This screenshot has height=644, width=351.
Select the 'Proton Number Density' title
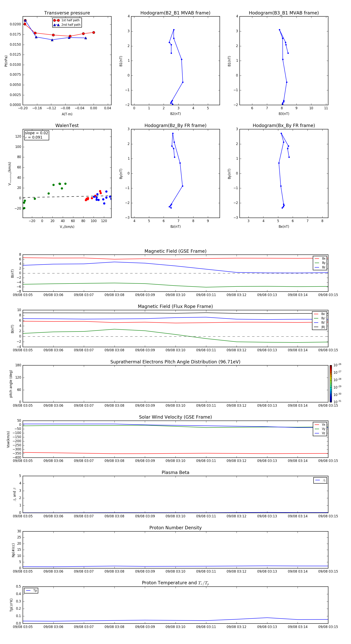pos(175,528)
